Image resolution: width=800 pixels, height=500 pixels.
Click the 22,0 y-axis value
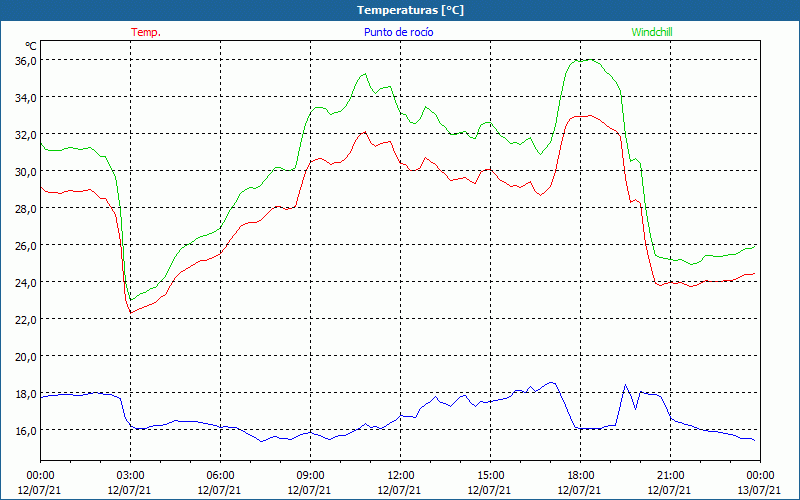coord(26,319)
